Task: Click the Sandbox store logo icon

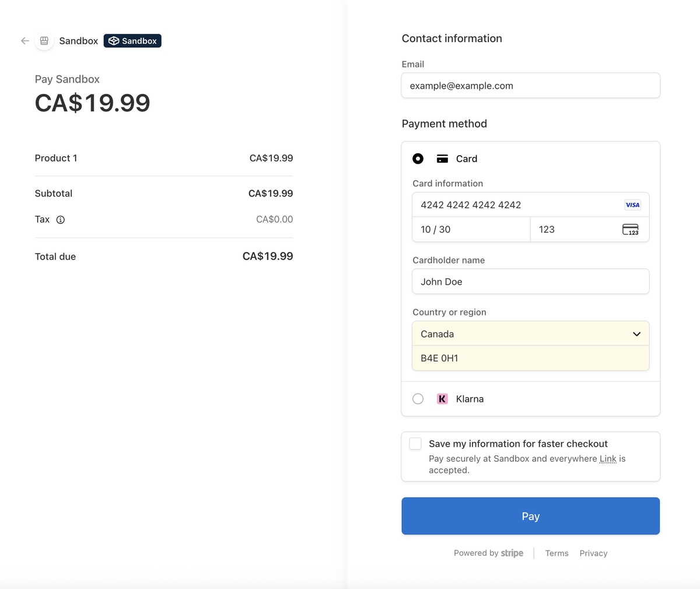Action: point(44,41)
